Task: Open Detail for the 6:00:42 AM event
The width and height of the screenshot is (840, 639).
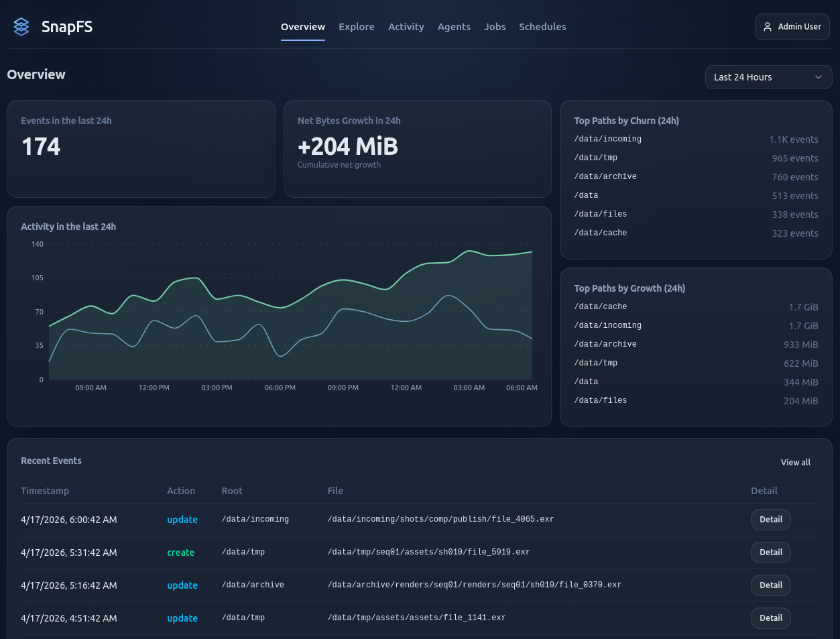Action: 770,520
